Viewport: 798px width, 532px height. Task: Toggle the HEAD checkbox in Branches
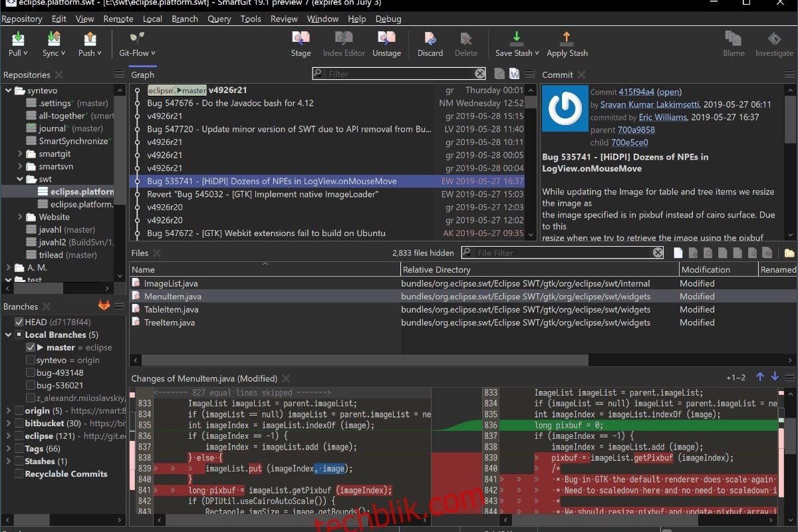[x=19, y=322]
